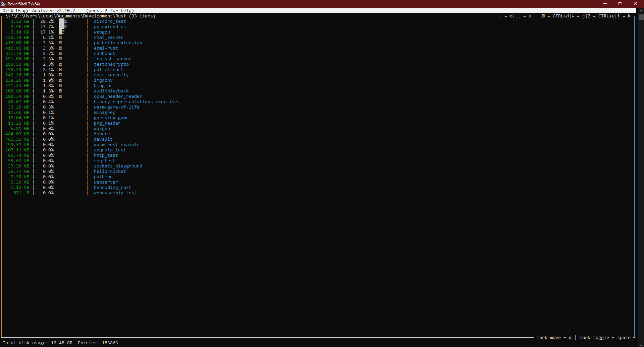Screen dimensions: 644x347
Task: Select the testchacrypto directory entry
Action: [111, 64]
